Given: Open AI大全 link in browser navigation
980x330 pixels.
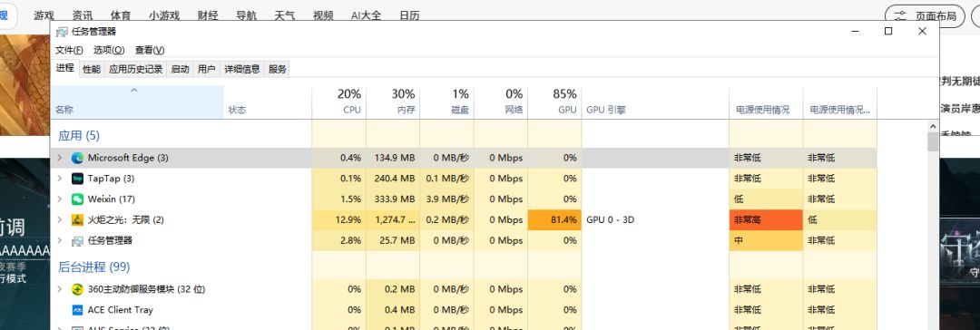Looking at the screenshot, I should tap(367, 15).
